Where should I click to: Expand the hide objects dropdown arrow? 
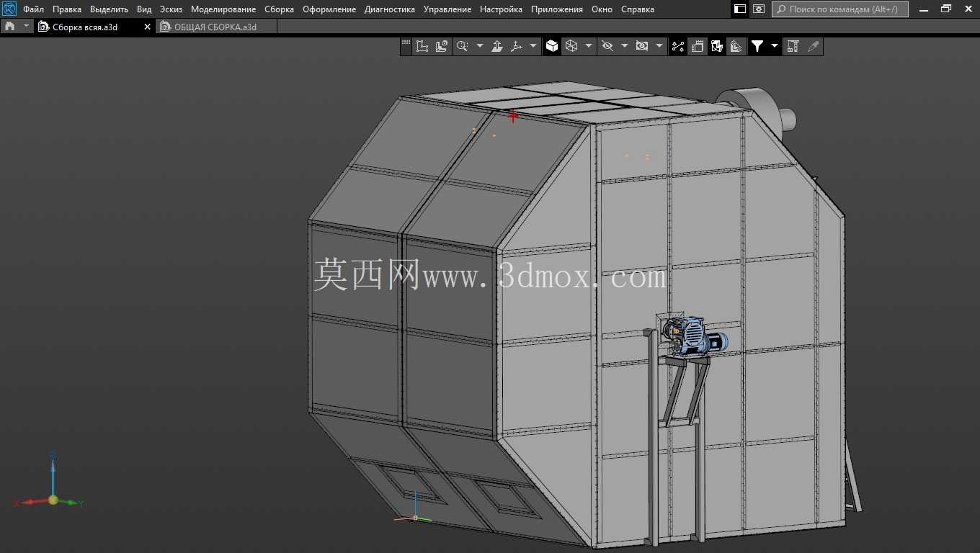pyautogui.click(x=624, y=46)
